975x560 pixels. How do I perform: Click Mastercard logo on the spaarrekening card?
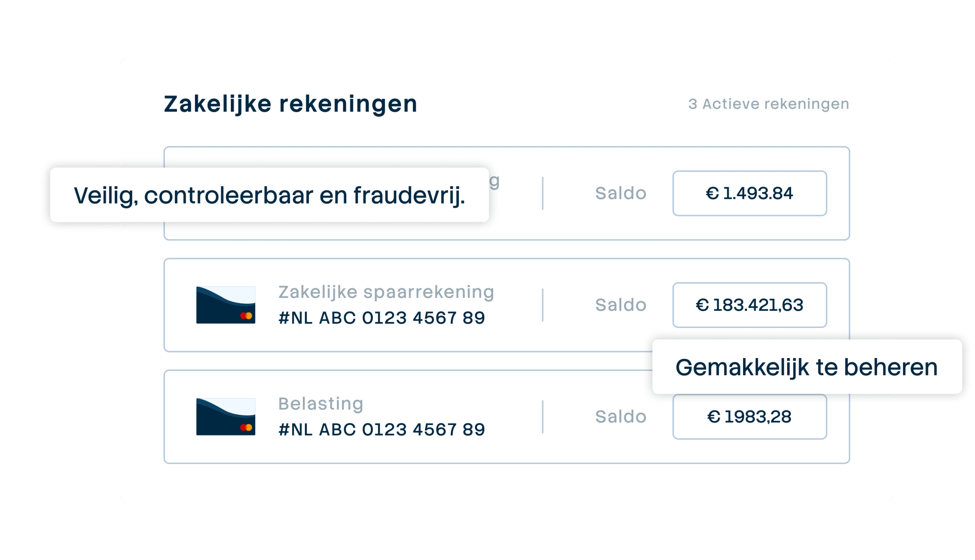(x=246, y=316)
